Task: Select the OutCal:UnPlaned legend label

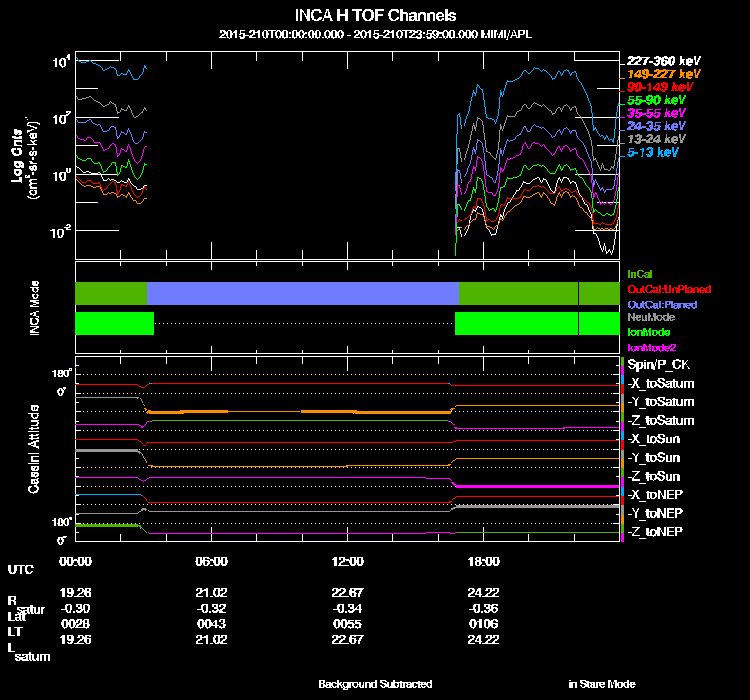Action: pyautogui.click(x=669, y=289)
